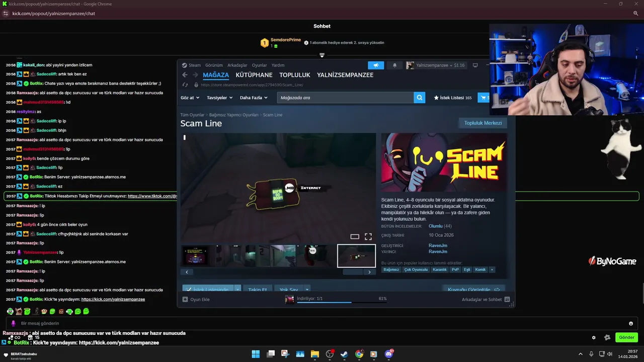
Task: Click the chat identity icon beside the gear
Action: coord(607,337)
